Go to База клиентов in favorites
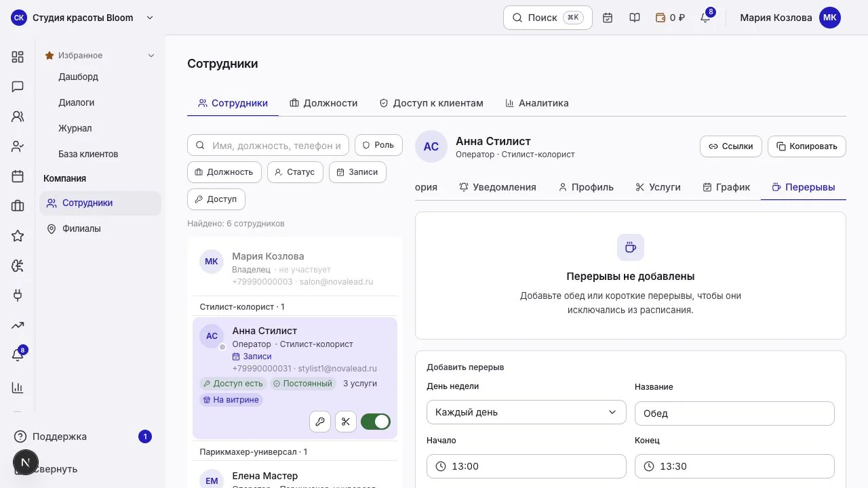This screenshot has width=868, height=488. 88,154
